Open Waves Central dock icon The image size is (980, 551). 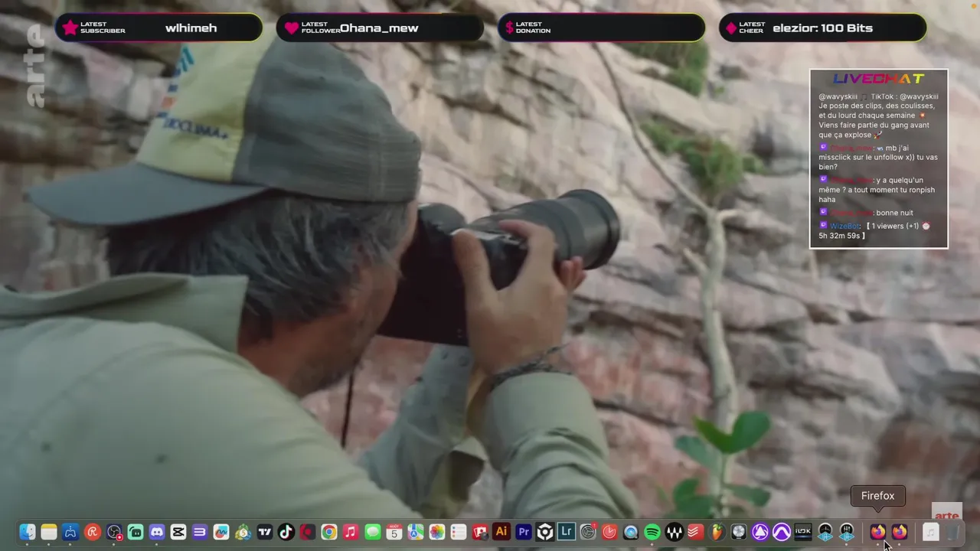pyautogui.click(x=674, y=532)
